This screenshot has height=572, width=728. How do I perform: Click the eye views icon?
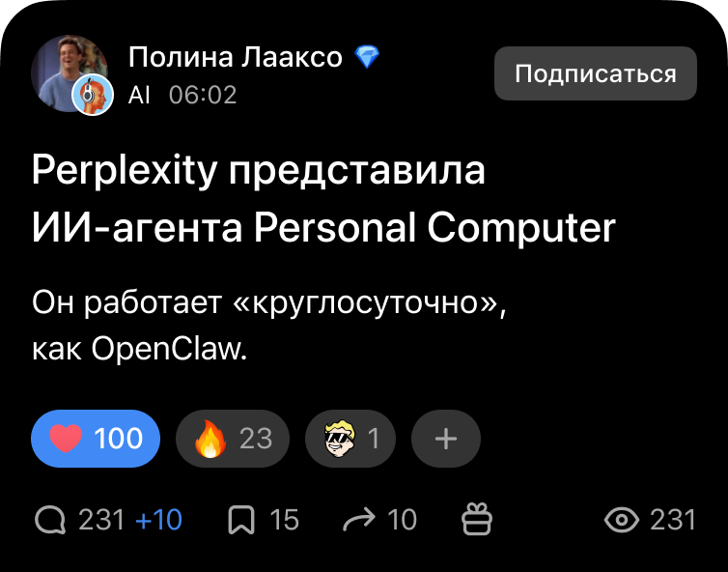tap(621, 520)
